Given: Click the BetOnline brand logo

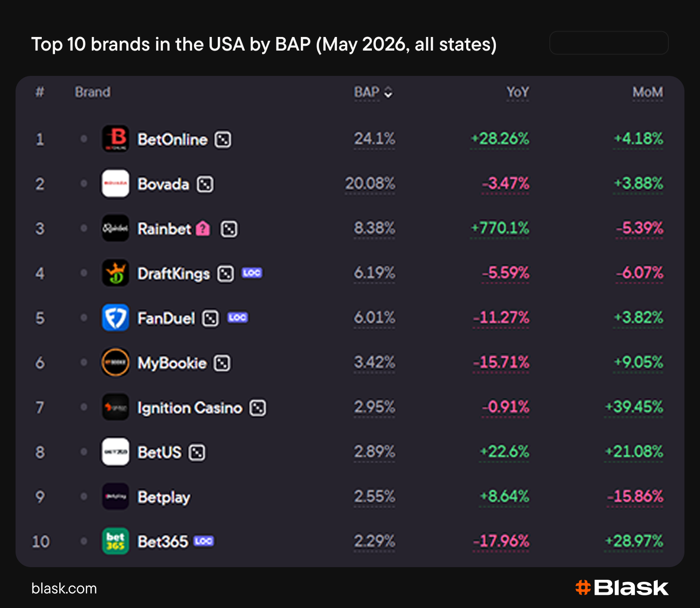Looking at the screenshot, I should click(115, 139).
